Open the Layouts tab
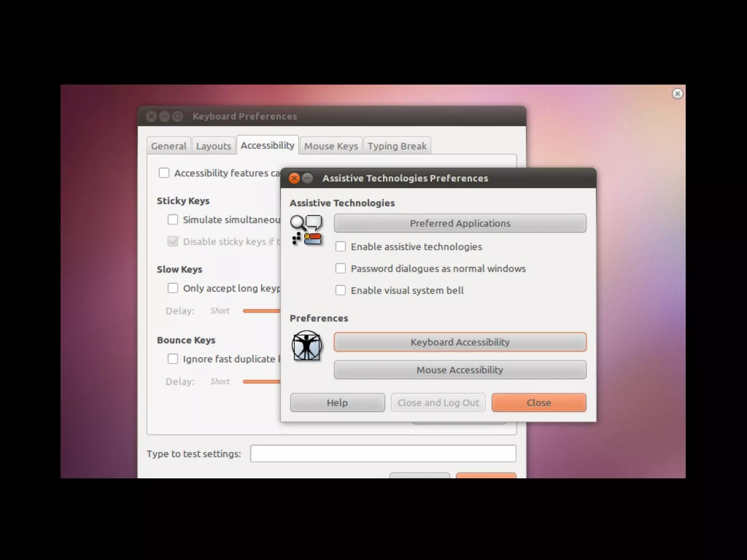The height and width of the screenshot is (560, 747). 213,146
